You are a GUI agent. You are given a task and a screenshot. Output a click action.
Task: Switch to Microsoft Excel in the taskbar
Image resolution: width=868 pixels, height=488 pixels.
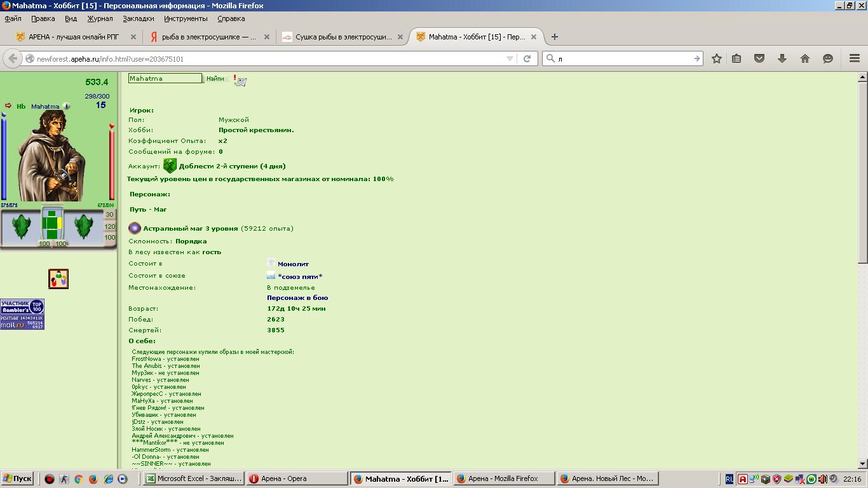click(194, 478)
